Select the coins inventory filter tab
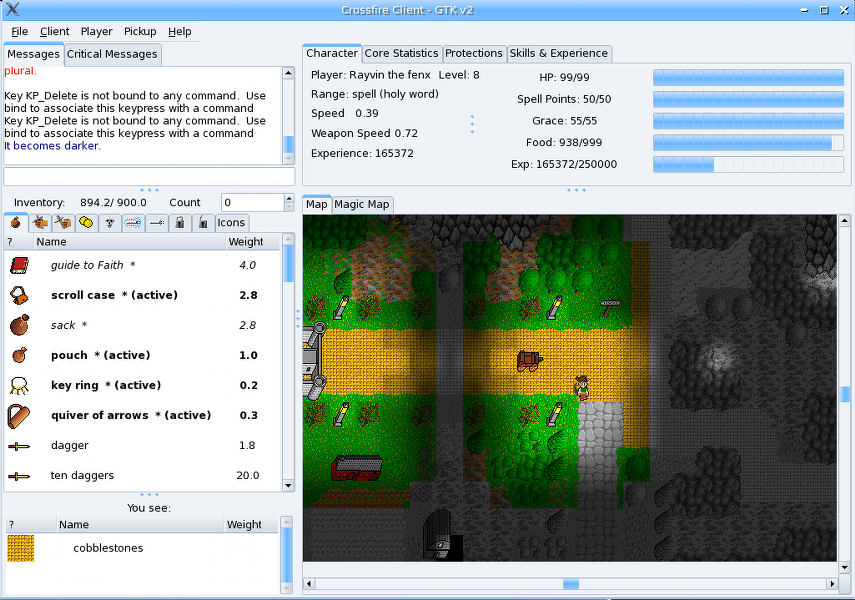 pyautogui.click(x=87, y=223)
